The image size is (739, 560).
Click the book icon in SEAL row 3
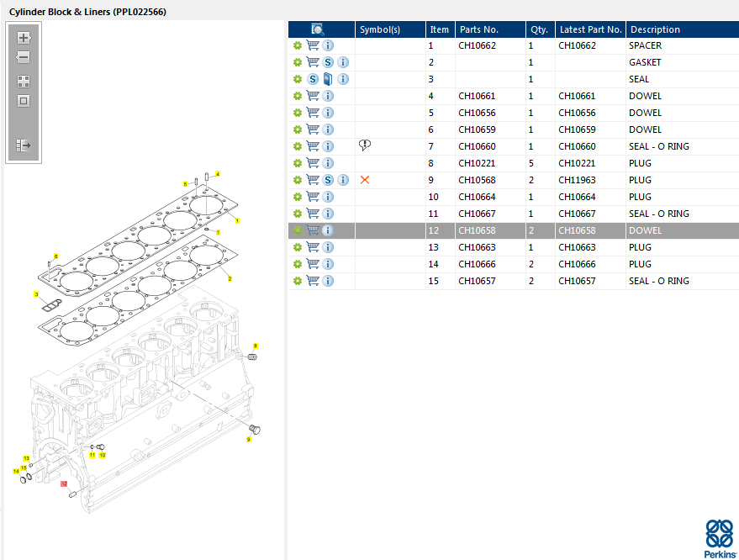point(328,79)
